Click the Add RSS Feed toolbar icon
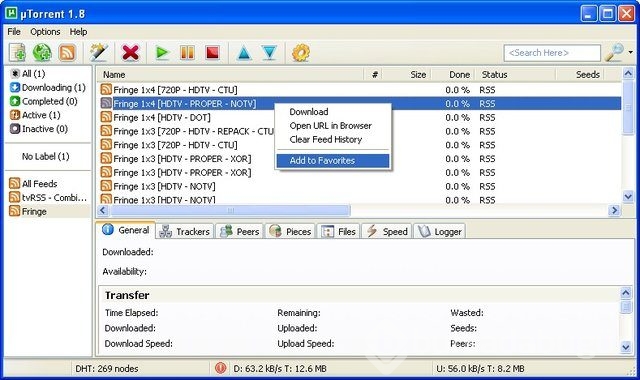The image size is (640, 380). [67, 53]
